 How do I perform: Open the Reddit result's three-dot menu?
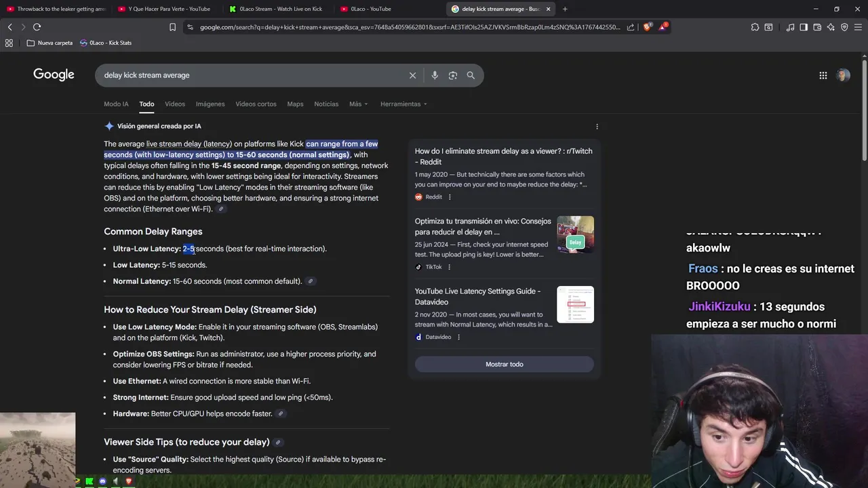[x=449, y=197]
